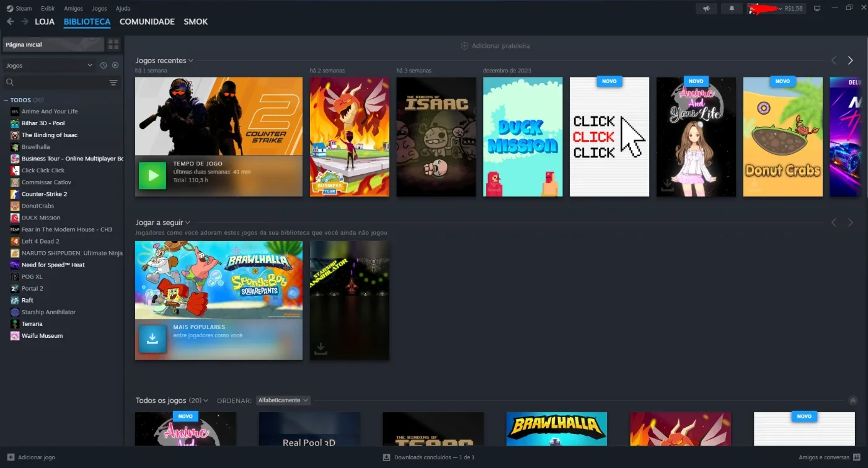Image resolution: width=868 pixels, height=468 pixels.
Task: Filter by ready-to-play games icon
Action: tap(115, 65)
